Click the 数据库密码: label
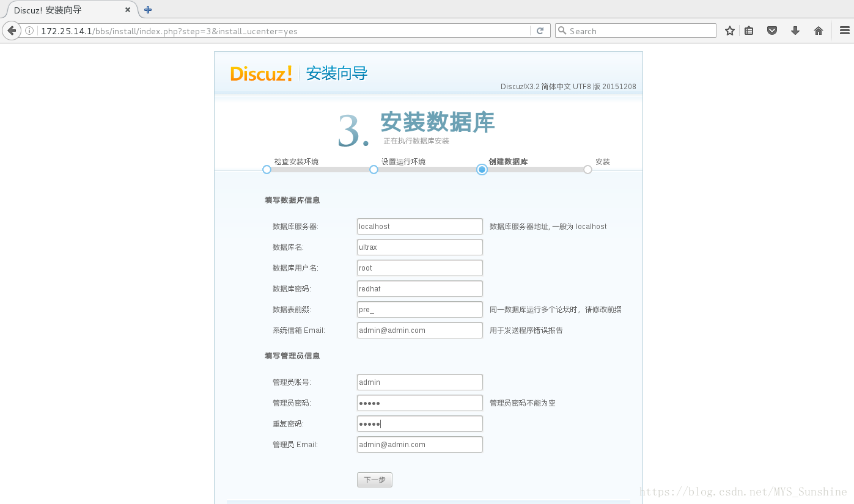 coord(292,288)
